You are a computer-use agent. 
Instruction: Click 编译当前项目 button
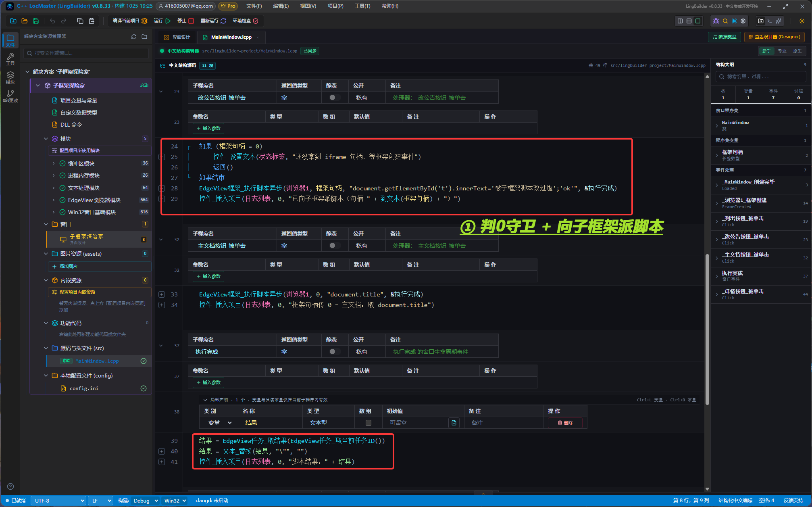pos(130,21)
